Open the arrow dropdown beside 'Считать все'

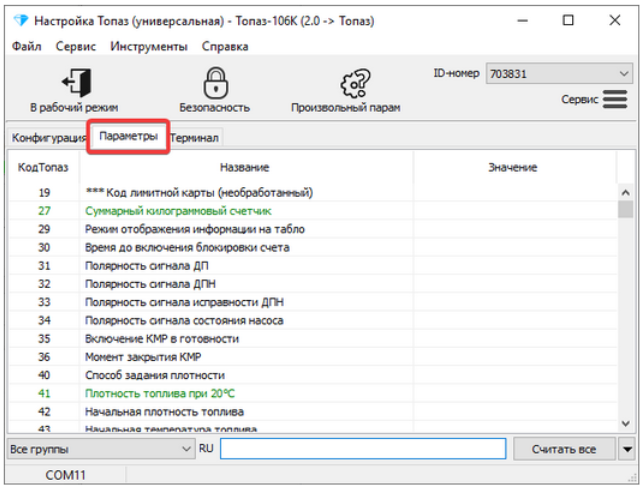point(627,449)
